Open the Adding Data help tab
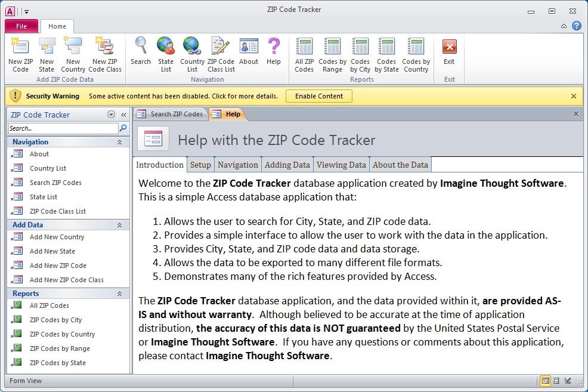 pos(287,165)
